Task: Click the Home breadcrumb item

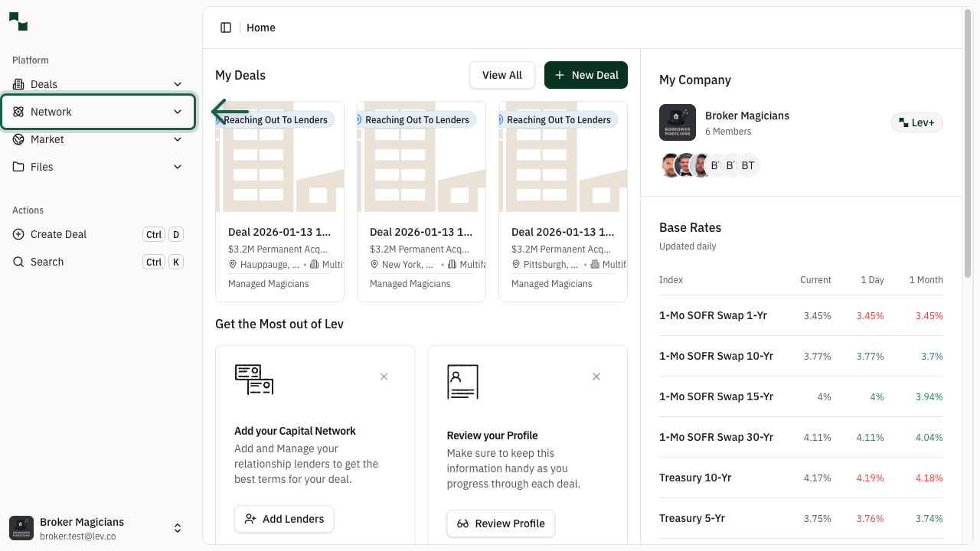Action: click(260, 28)
